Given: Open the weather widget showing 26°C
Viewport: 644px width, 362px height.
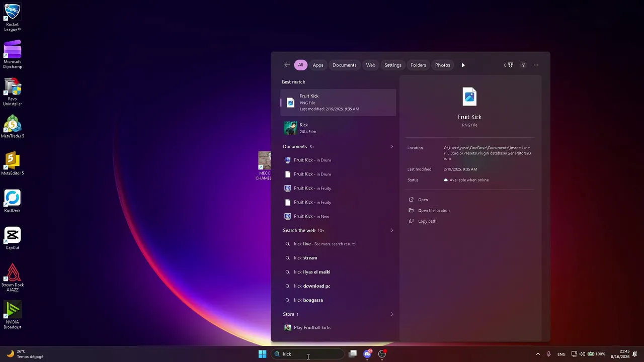Looking at the screenshot, I should click(25, 354).
